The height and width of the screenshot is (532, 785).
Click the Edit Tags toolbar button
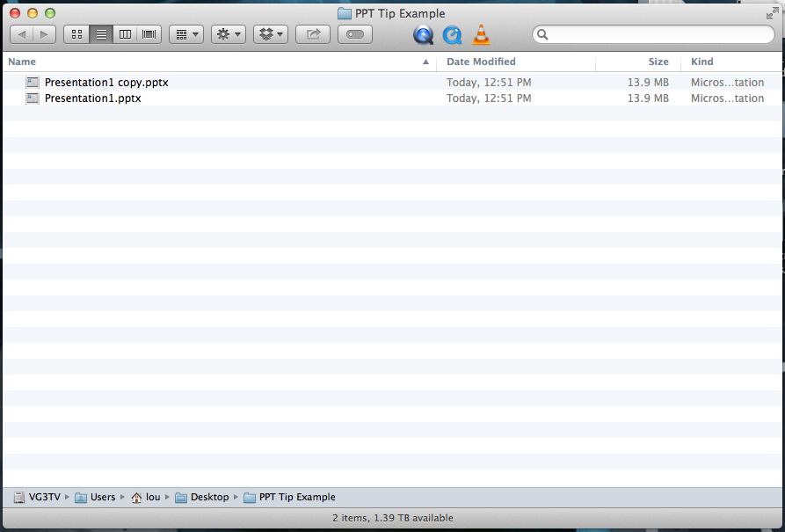pyautogui.click(x=355, y=34)
